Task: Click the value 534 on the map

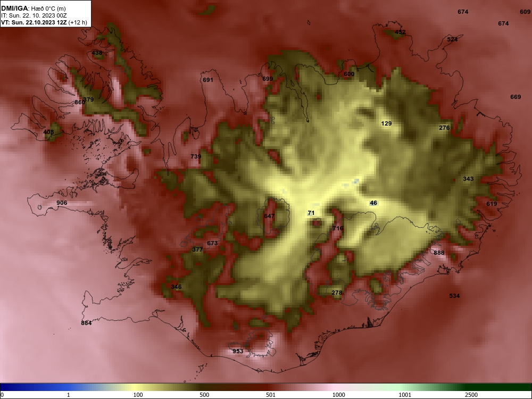Action: point(454,296)
